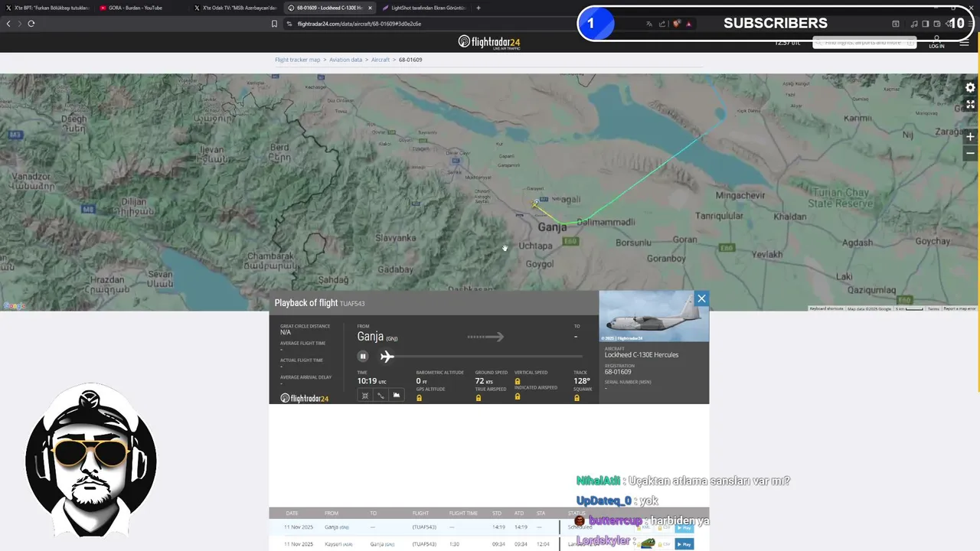
Task: Click the DATE column header
Action: tap(292, 513)
